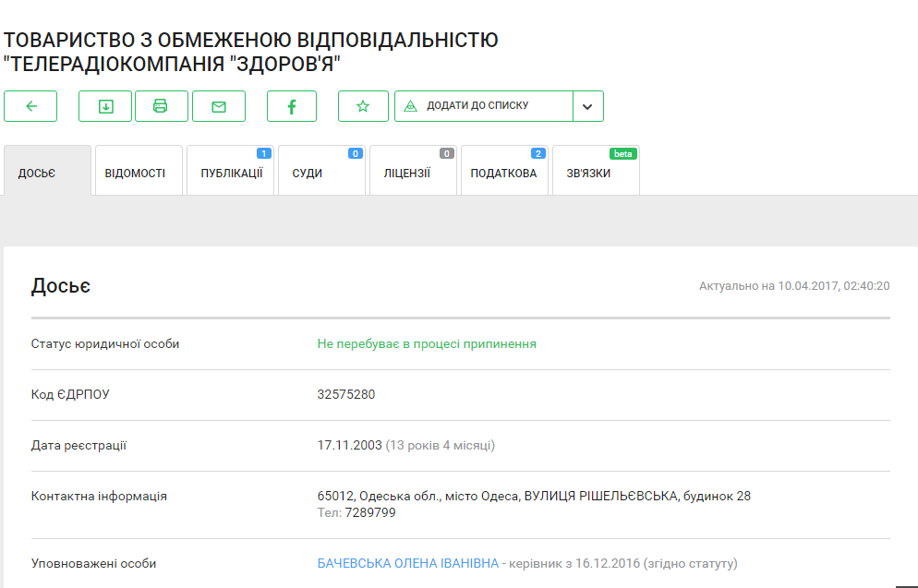Click the Дата реєстрації label
Image resolution: width=918 pixels, height=588 pixels.
pos(79,445)
